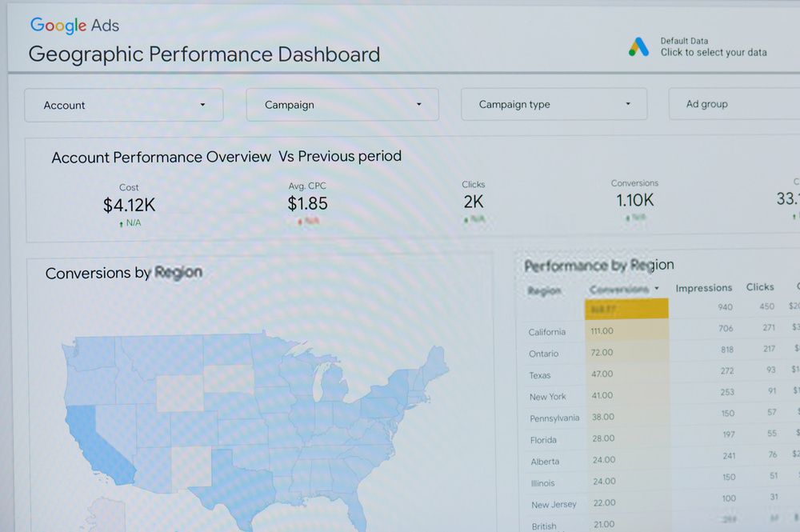Sort table by the Clicks column header
The image size is (800, 532).
[760, 287]
